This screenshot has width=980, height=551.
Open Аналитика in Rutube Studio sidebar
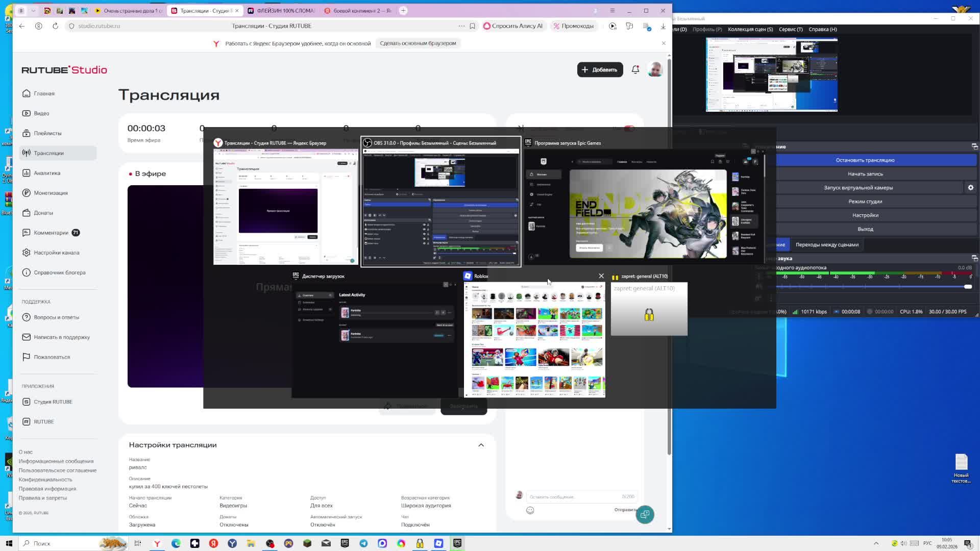pos(47,173)
